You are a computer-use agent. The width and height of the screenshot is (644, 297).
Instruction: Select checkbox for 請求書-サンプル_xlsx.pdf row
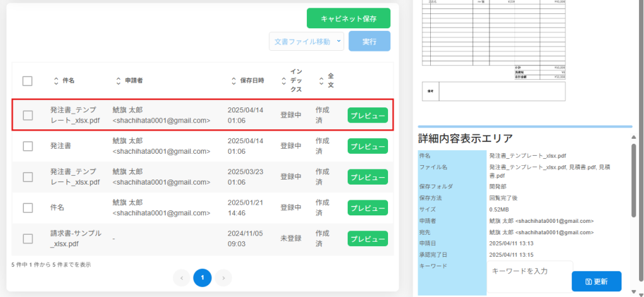28,239
